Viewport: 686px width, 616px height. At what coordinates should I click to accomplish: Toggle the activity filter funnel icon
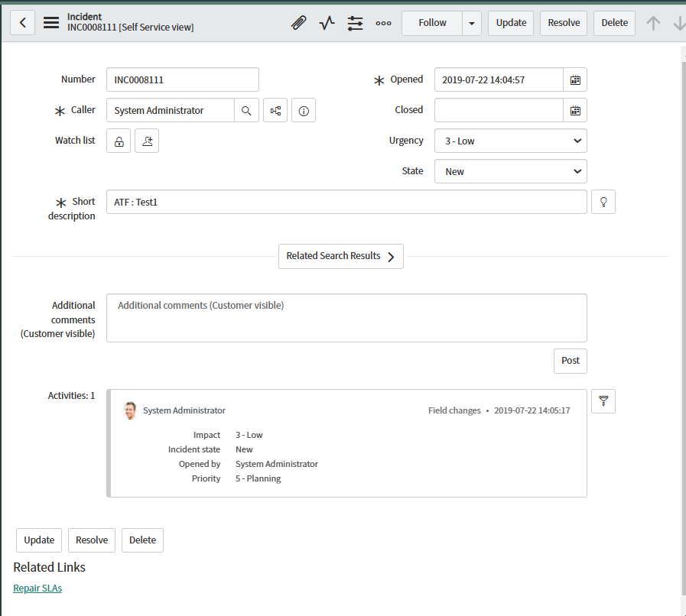click(x=603, y=400)
